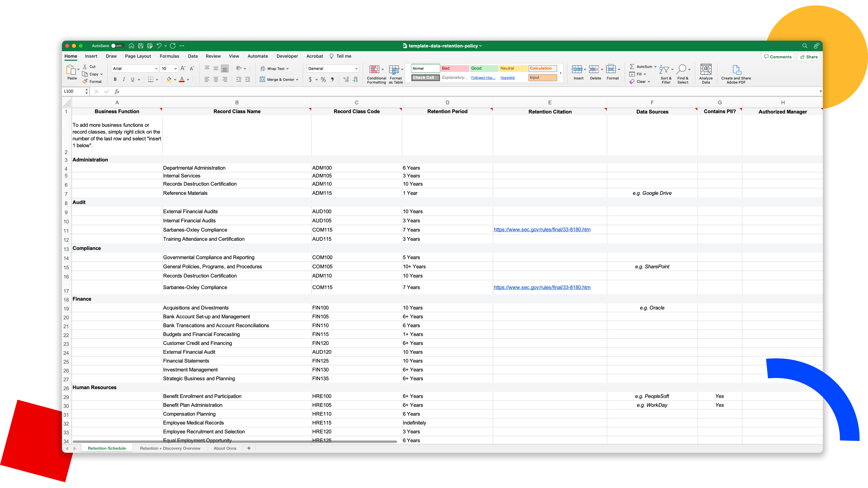This screenshot has width=868, height=488.
Task: Click the currency dollar format icon
Action: tap(310, 80)
